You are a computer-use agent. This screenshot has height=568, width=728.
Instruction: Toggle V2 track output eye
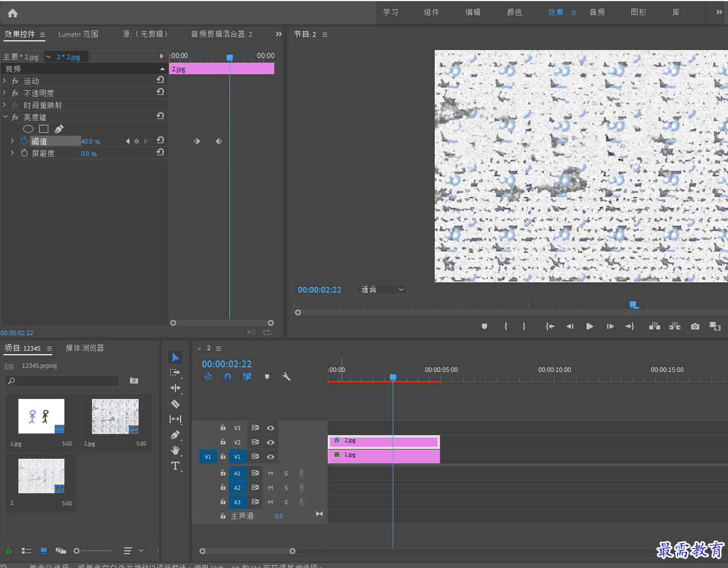pos(270,442)
